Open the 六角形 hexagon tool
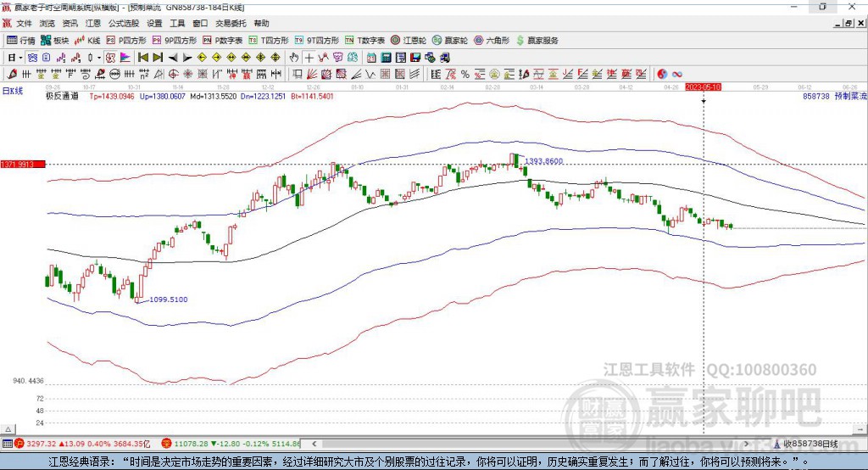Screen dimensions: 868x470 click(491, 41)
